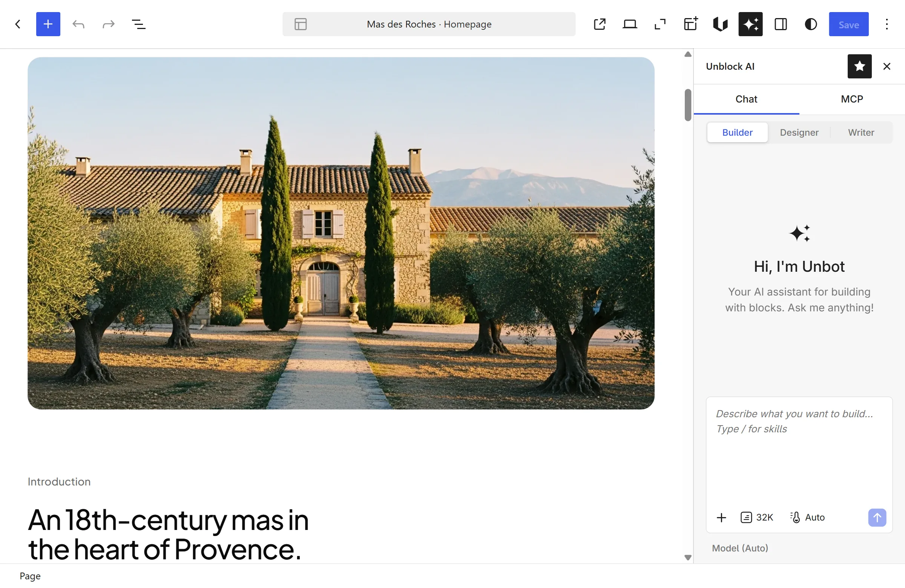The width and height of the screenshot is (905, 588).
Task: Open the document overview list
Action: 139,24
